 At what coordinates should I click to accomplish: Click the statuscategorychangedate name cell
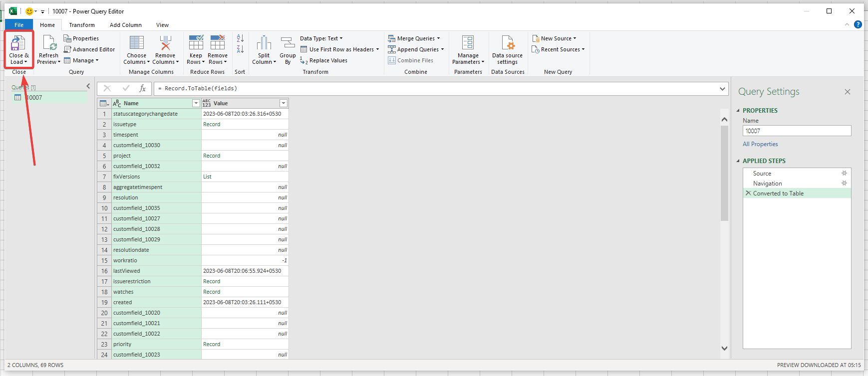coord(156,114)
